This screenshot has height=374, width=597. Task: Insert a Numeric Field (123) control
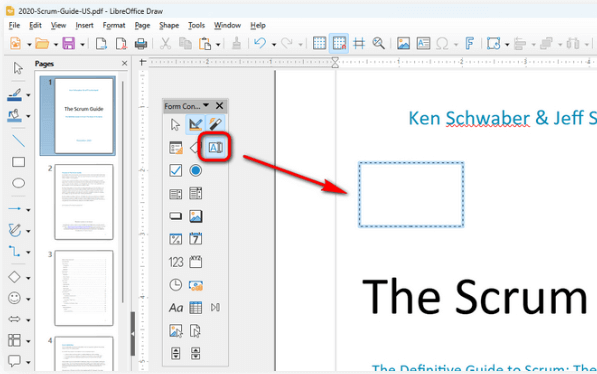176,262
